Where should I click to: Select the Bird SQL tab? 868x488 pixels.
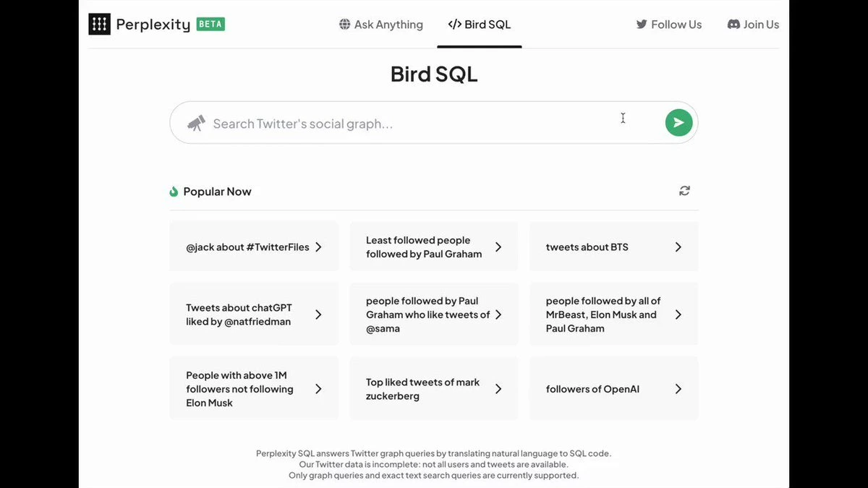coord(479,24)
